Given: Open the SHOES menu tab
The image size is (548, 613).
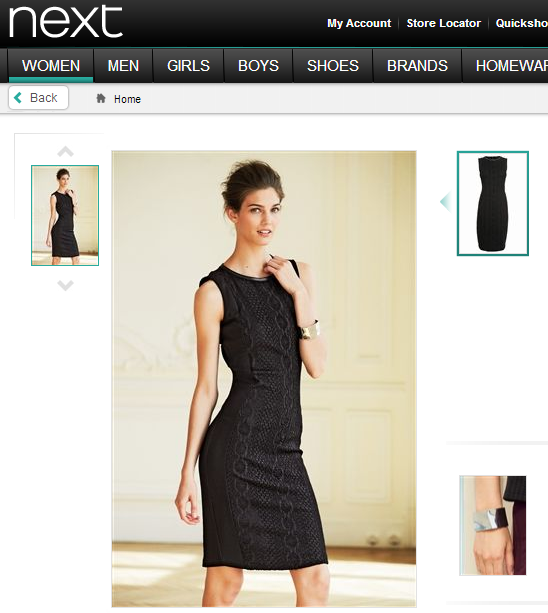Looking at the screenshot, I should click(333, 66).
